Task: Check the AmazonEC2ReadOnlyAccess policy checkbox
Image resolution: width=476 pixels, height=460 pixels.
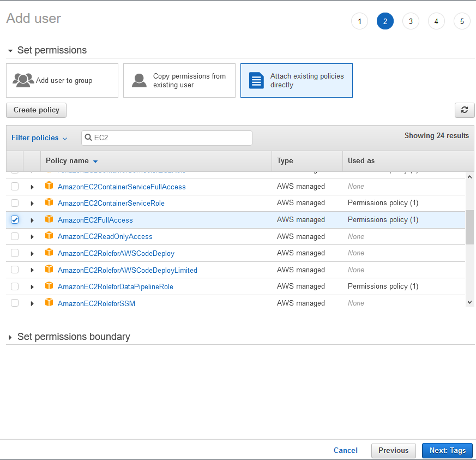Action: pos(15,236)
